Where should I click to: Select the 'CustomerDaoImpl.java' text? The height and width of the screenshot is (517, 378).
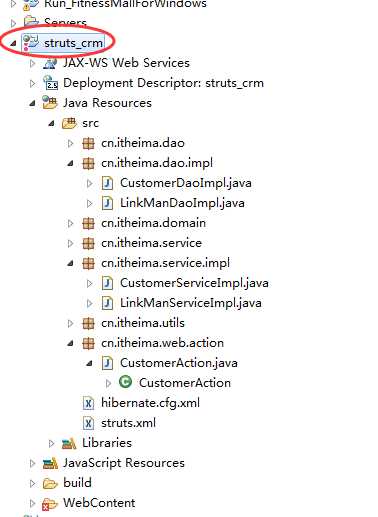(x=186, y=183)
